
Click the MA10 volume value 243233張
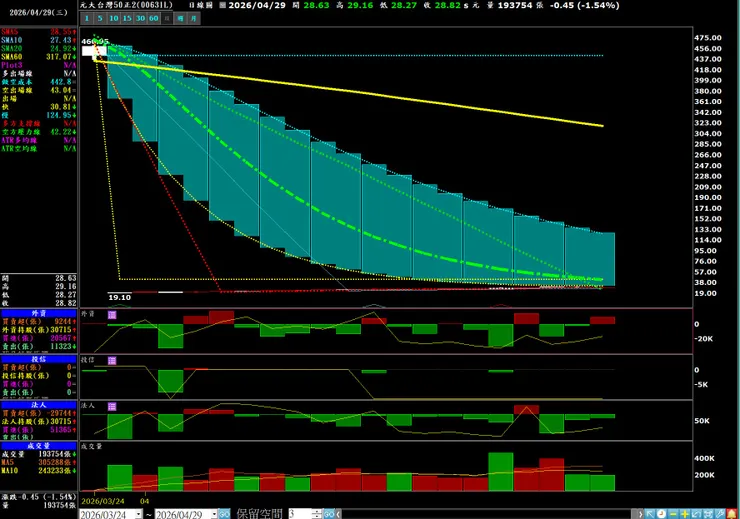point(57,470)
